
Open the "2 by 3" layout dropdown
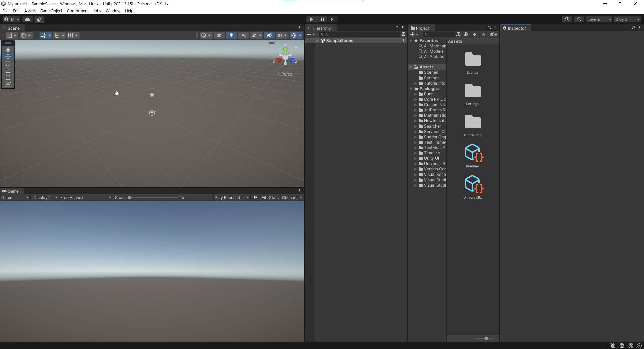(627, 19)
